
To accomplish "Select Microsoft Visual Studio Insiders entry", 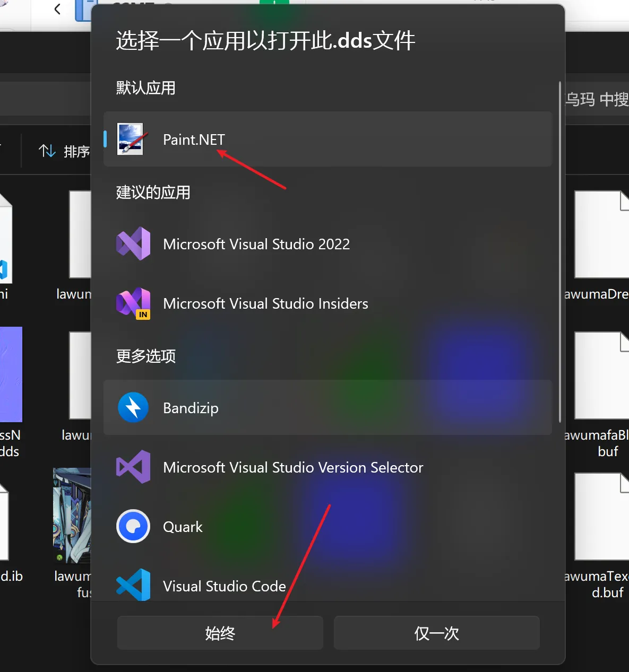I will (265, 303).
